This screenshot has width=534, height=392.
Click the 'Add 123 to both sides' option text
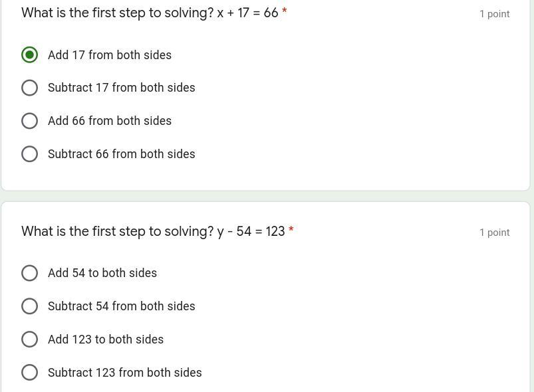106,340
